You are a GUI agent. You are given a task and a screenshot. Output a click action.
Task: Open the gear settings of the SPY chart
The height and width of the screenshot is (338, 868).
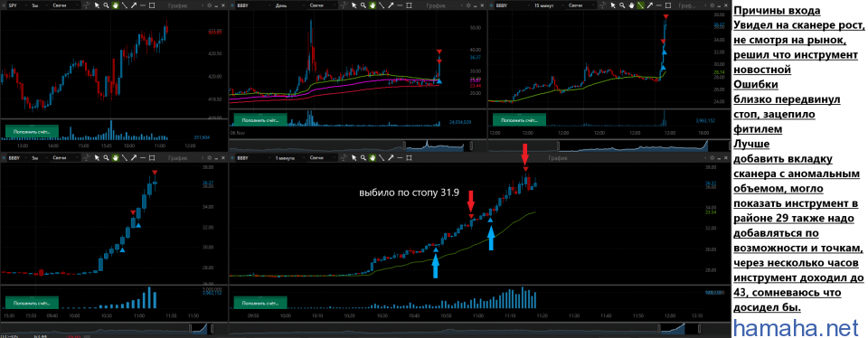[209, 5]
